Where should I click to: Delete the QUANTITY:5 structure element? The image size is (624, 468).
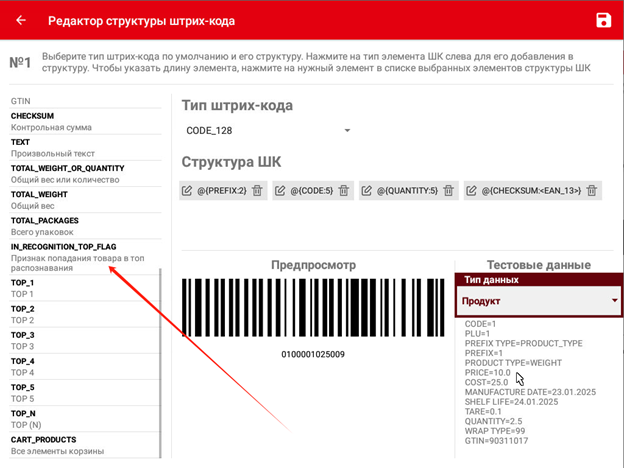(448, 191)
